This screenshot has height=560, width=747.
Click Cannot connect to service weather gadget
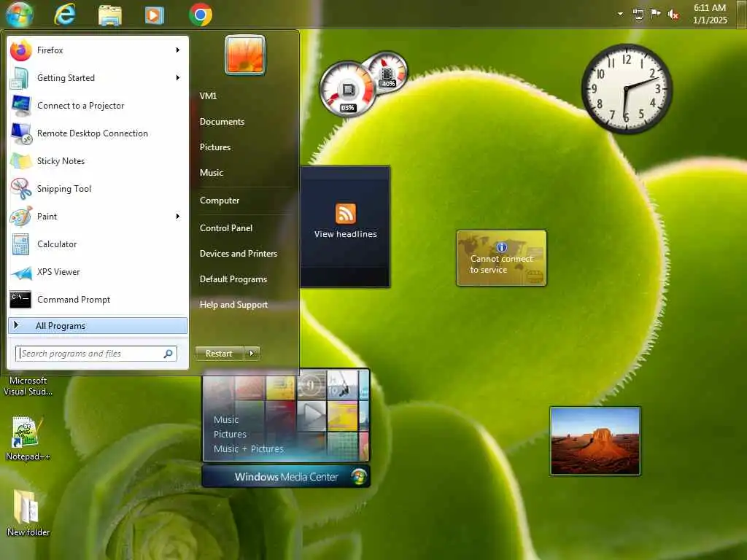point(501,258)
